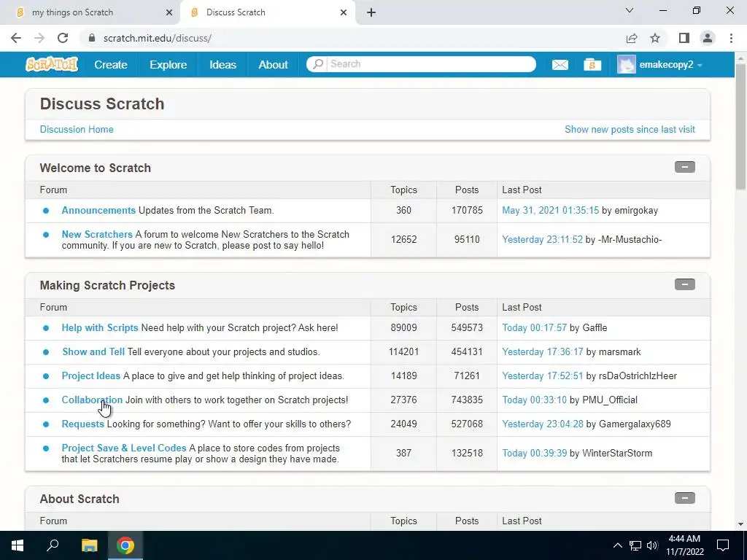Image resolution: width=747 pixels, height=560 pixels.
Task: Close the 'my things on Scratch' tab
Action: (169, 13)
